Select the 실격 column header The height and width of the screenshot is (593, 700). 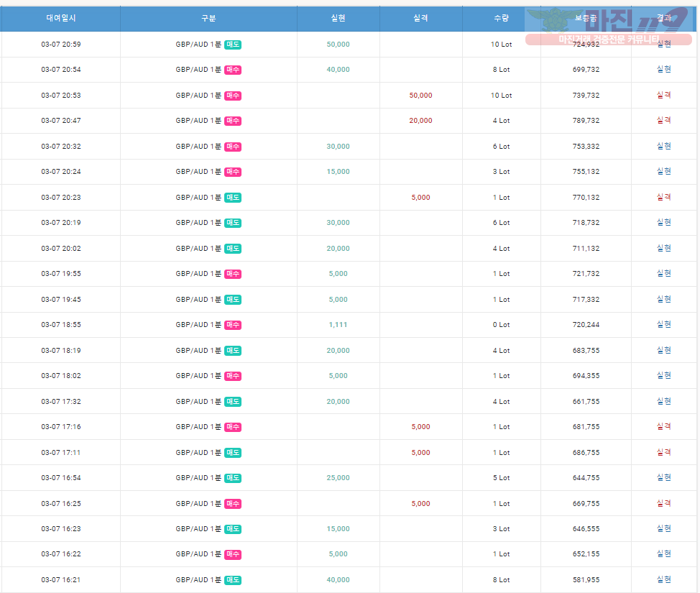[x=420, y=18]
